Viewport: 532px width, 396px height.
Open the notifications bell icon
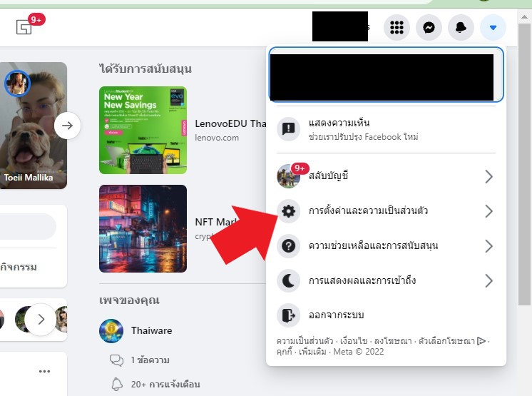click(461, 28)
